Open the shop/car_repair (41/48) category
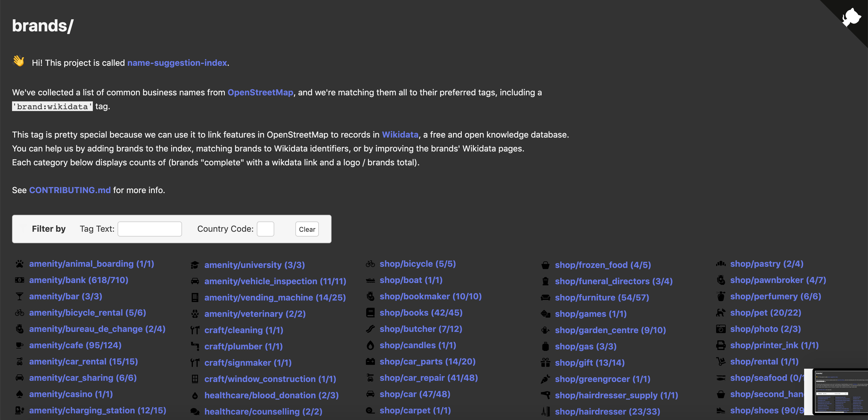The image size is (868, 420). click(x=429, y=378)
